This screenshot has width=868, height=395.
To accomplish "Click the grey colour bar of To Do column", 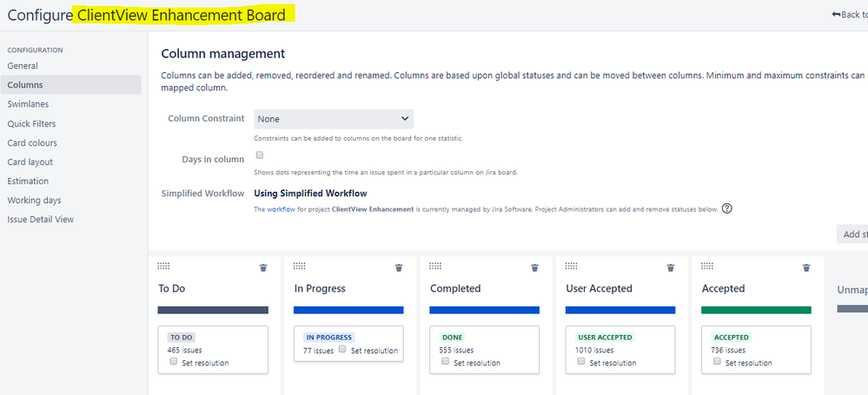I will 213,310.
